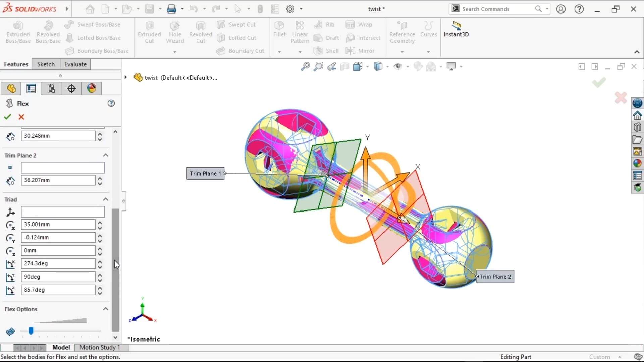Launch the Mirror feature
Viewport: 644px width, 362px height.
pyautogui.click(x=361, y=51)
